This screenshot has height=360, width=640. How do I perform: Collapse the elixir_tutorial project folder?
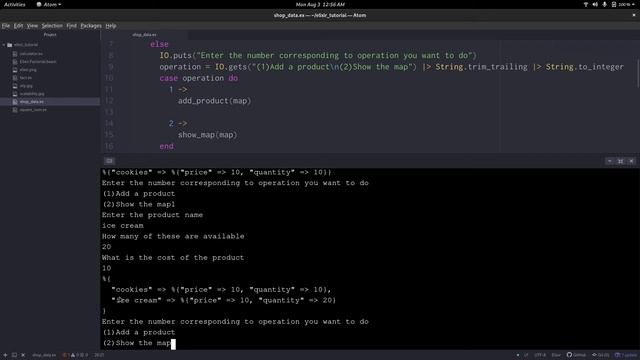[x=4, y=45]
